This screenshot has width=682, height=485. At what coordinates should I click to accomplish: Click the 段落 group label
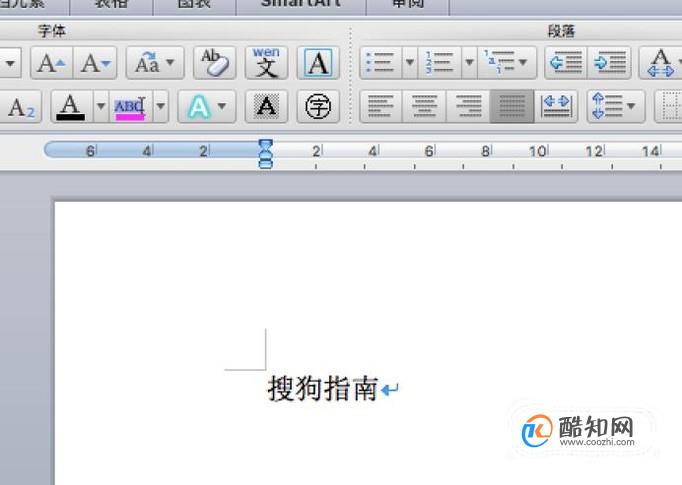561,31
